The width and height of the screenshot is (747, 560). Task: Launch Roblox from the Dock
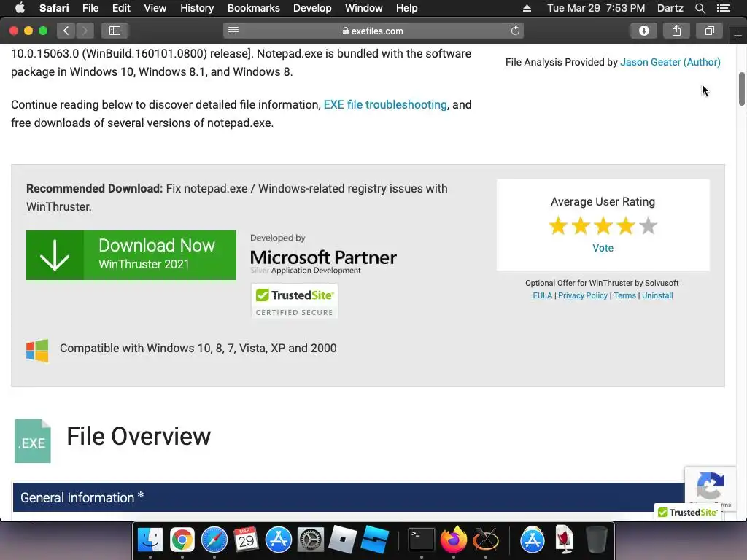343,540
